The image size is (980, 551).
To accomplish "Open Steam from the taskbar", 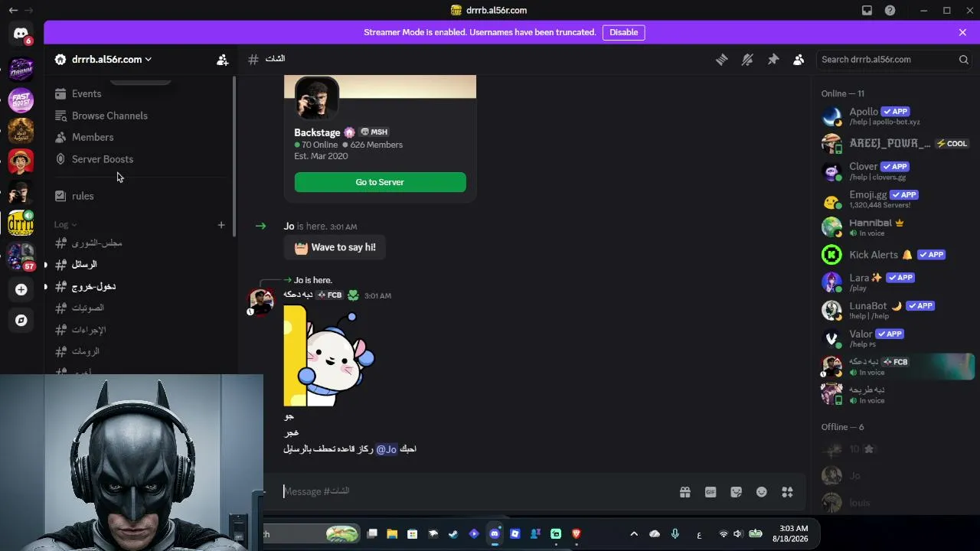I will tap(453, 534).
